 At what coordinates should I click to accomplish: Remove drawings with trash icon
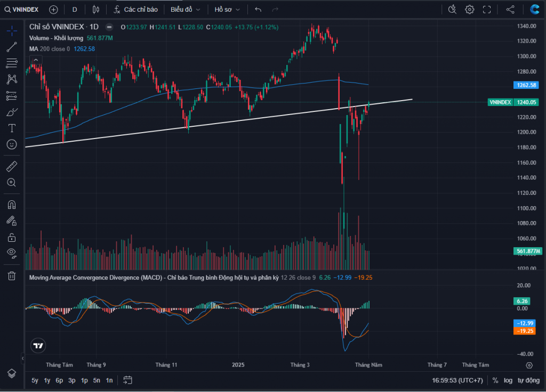[x=12, y=276]
